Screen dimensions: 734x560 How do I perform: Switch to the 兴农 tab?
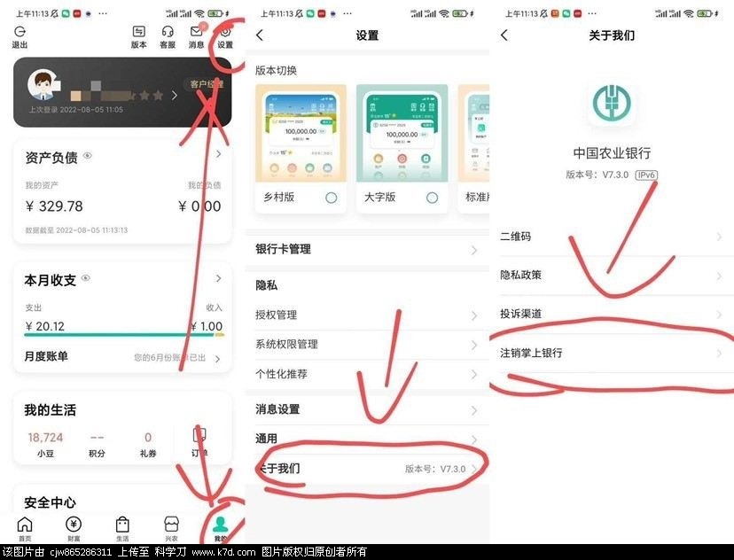click(172, 529)
